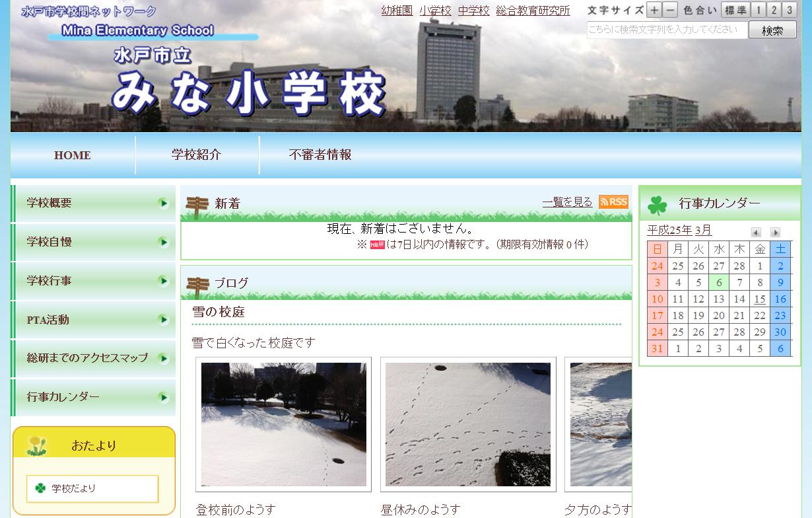Select the highlighted 6 in the calendar

(x=719, y=282)
